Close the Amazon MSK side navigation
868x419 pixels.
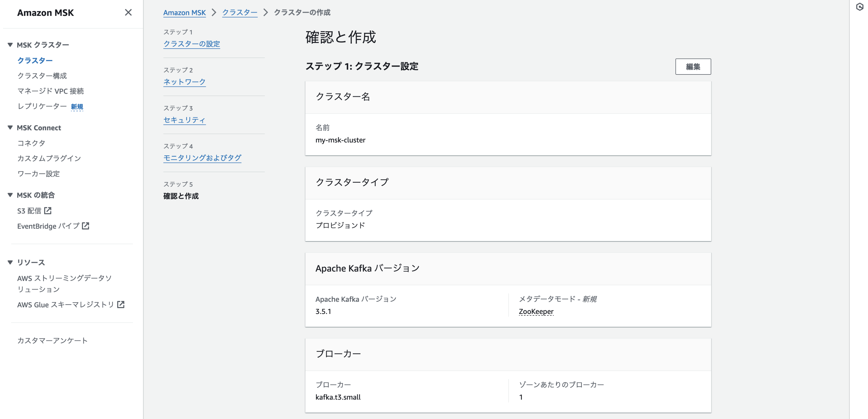click(x=128, y=13)
